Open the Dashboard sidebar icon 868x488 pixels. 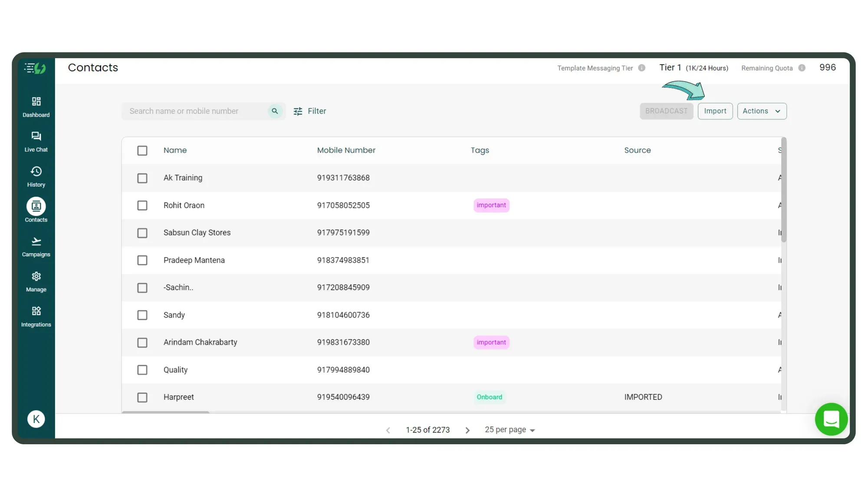click(x=36, y=102)
